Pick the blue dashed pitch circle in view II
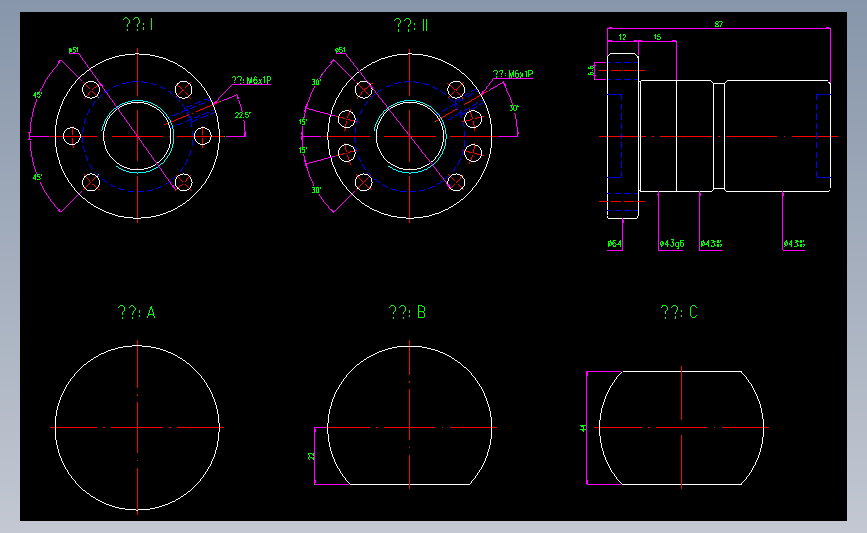Viewport: 867px width, 533px height. [410, 136]
